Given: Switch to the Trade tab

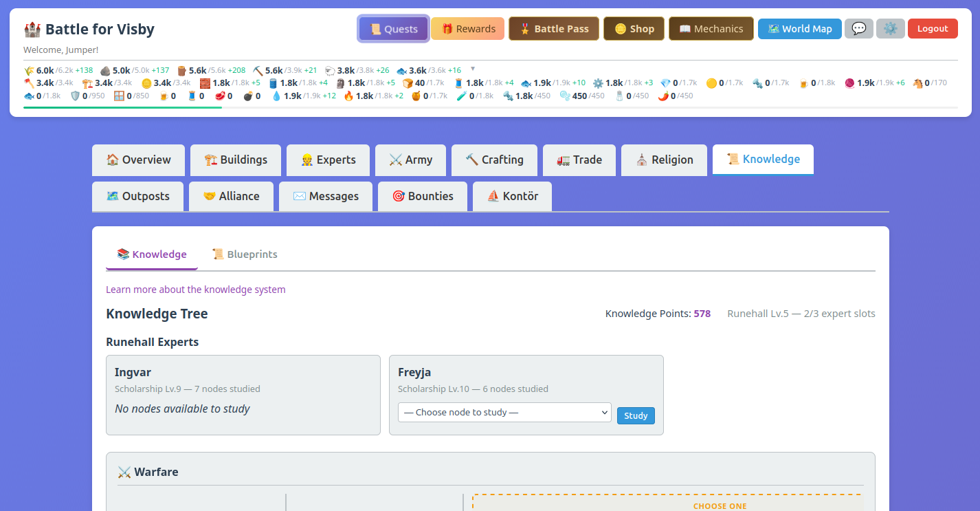Looking at the screenshot, I should click(579, 160).
